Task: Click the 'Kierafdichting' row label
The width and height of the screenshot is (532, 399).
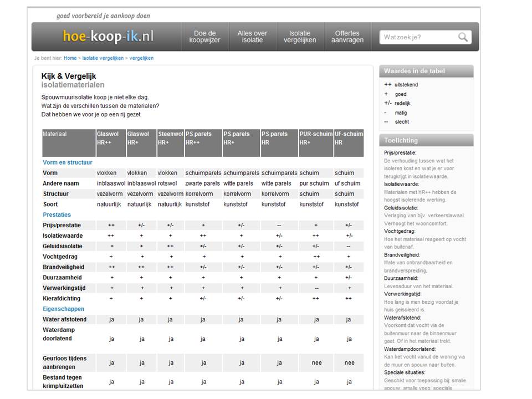Action: coord(62,299)
